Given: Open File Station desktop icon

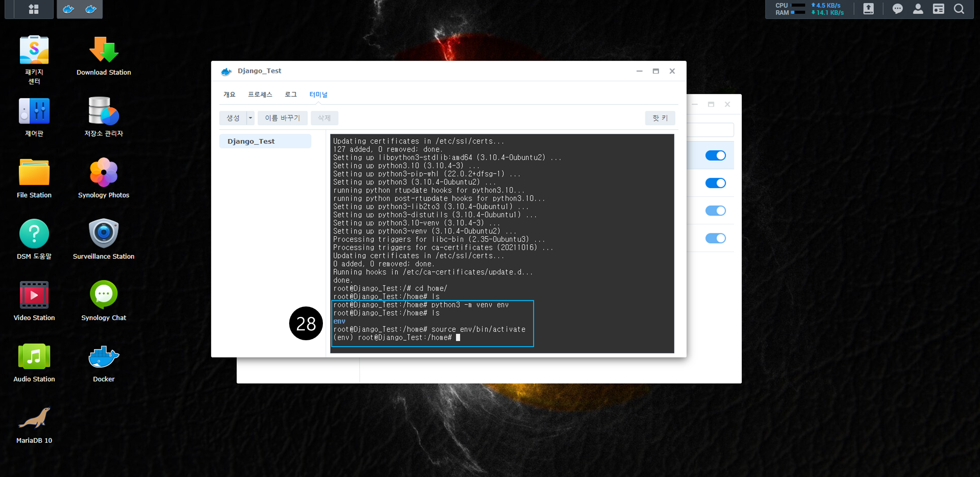Looking at the screenshot, I should tap(34, 173).
